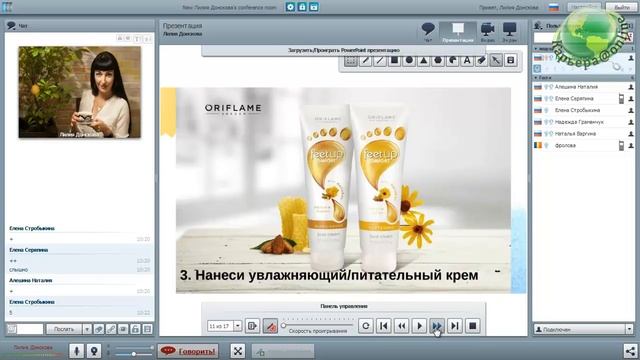Click the Настройки button at top right

click(584, 7)
